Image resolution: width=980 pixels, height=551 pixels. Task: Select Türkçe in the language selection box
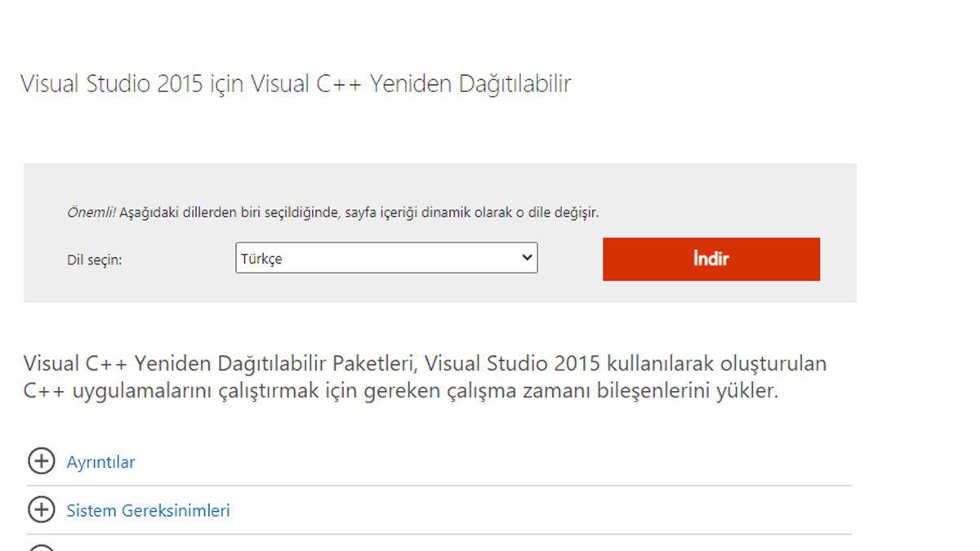tap(327, 258)
